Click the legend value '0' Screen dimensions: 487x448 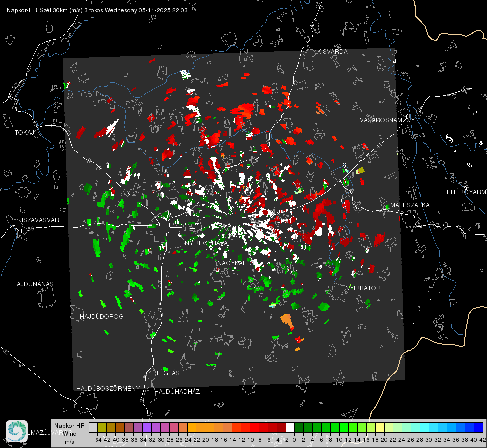coord(294,440)
